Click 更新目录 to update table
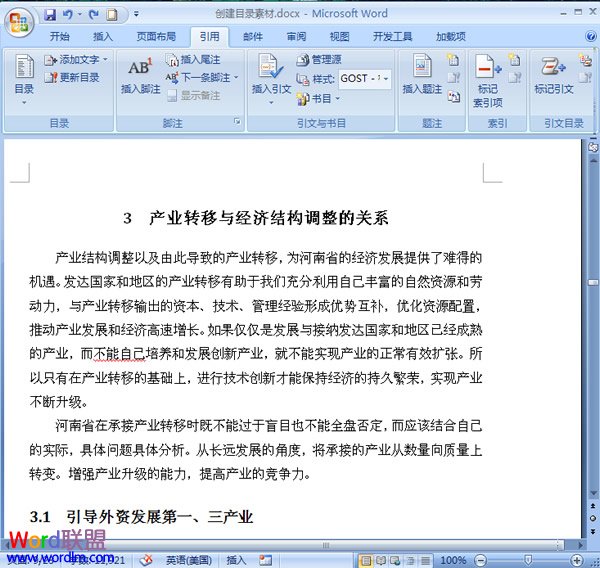 72,77
